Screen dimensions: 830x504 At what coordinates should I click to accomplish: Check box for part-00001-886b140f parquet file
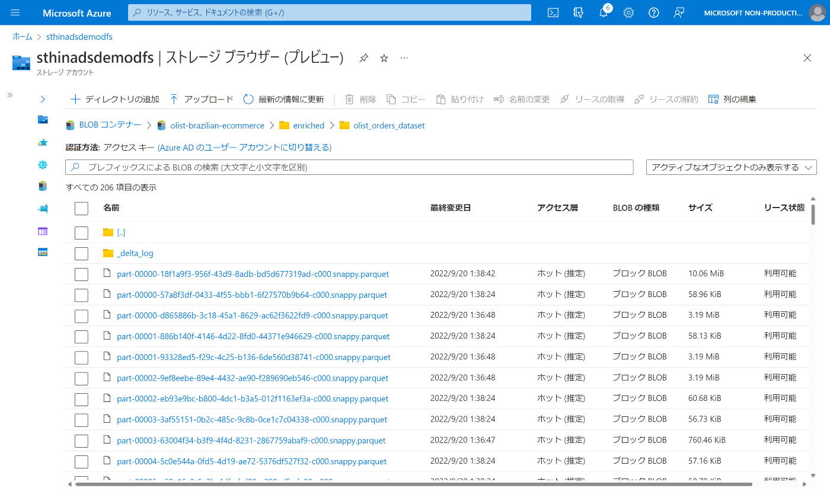click(81, 337)
